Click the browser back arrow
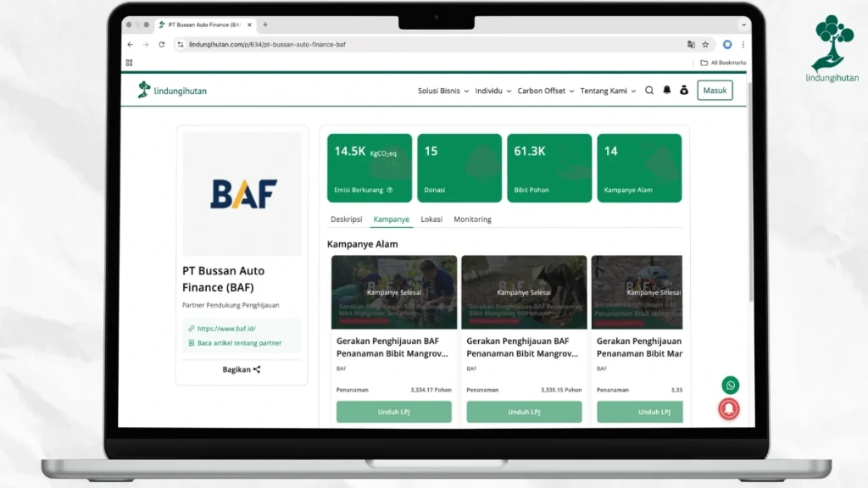Image resolution: width=868 pixels, height=488 pixels. (130, 44)
